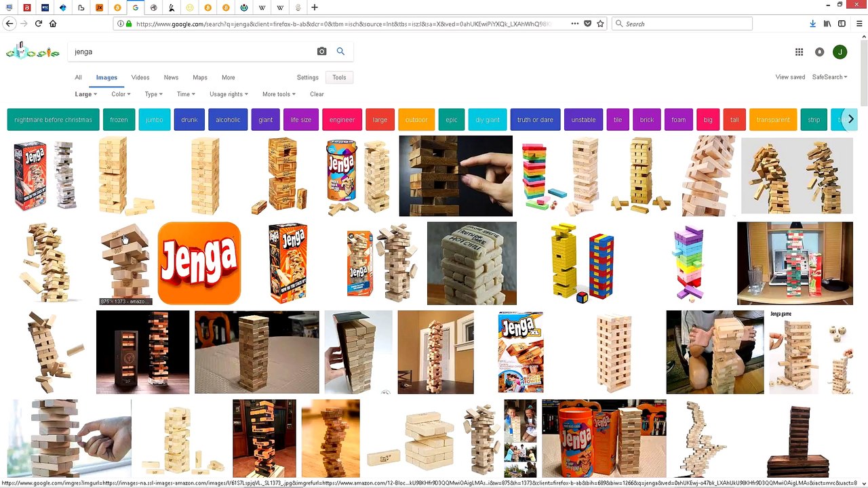Filter by 'nightmare before christmas' chip
Viewport: 868px width, 488px height.
pyautogui.click(x=53, y=120)
